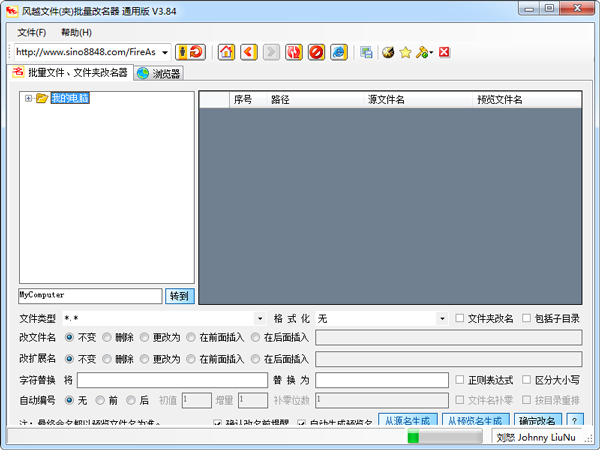This screenshot has width=600, height=450.
Task: Select 更改为 radio for 改文件名
Action: [144, 337]
